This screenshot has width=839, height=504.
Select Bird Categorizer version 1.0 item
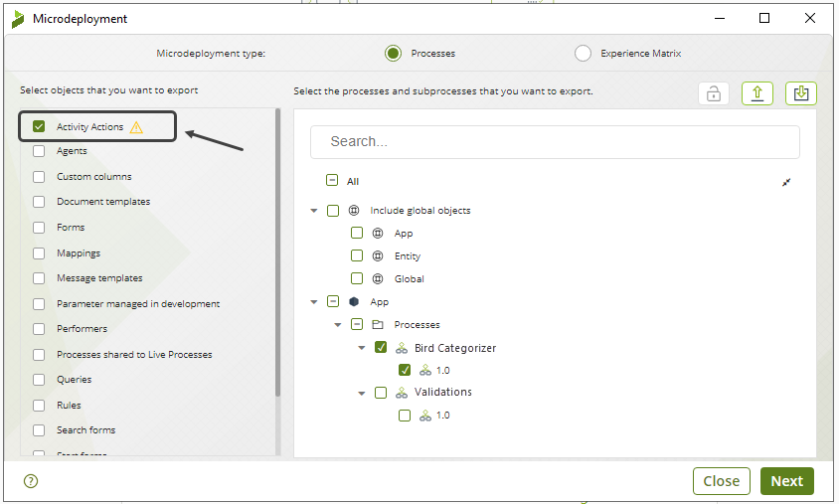(442, 370)
